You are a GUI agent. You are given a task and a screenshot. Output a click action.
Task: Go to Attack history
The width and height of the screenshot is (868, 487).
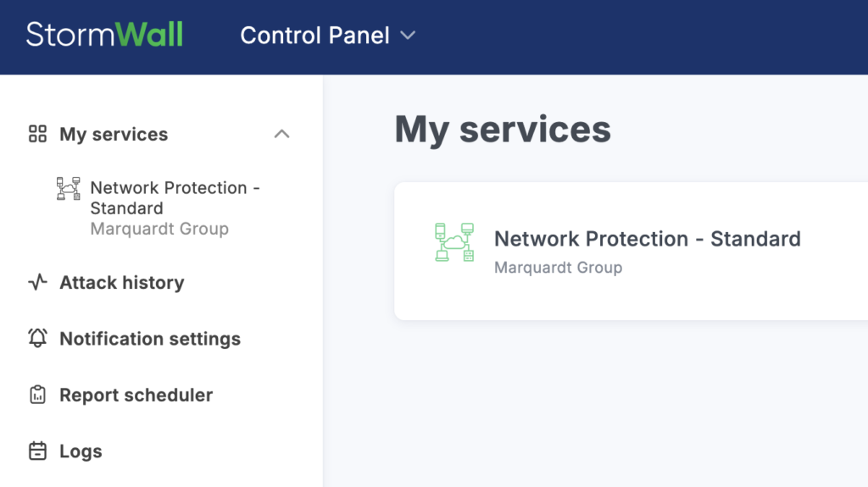(121, 283)
